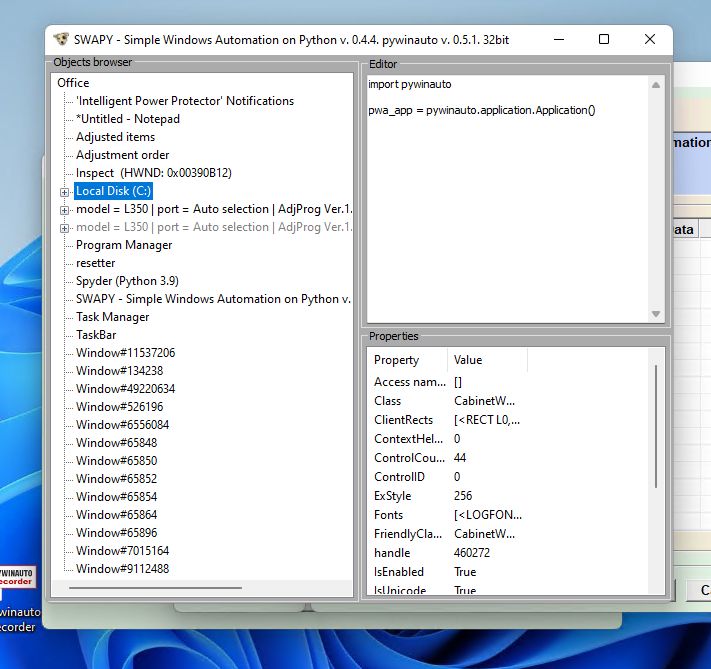Select Window#65896 in the tree
The image size is (711, 669).
[x=117, y=533]
